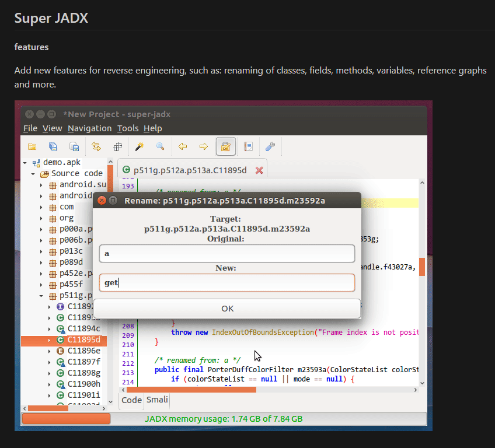Click the save all toolbar icon
Screen dimensions: 495x448
tap(53, 146)
